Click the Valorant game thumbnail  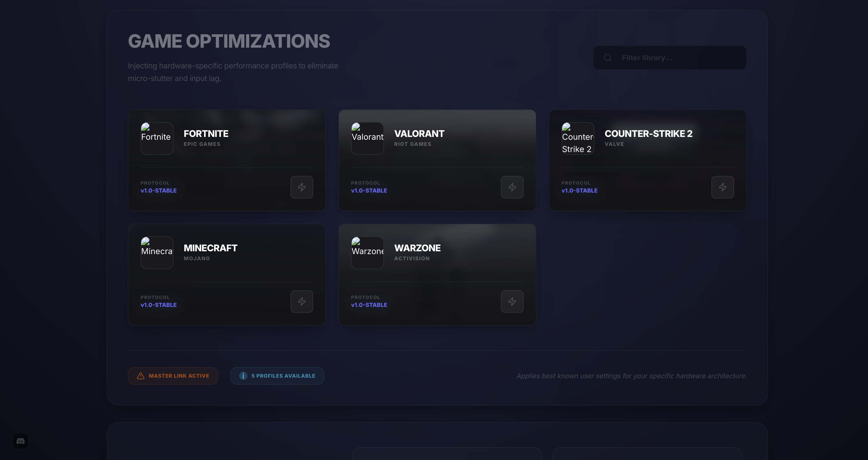coord(367,138)
